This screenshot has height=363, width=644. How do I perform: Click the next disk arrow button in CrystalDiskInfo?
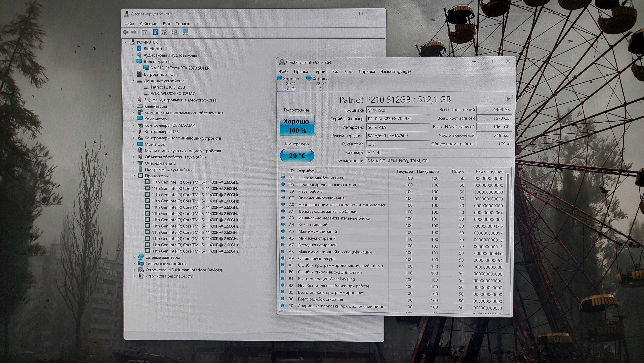[508, 99]
